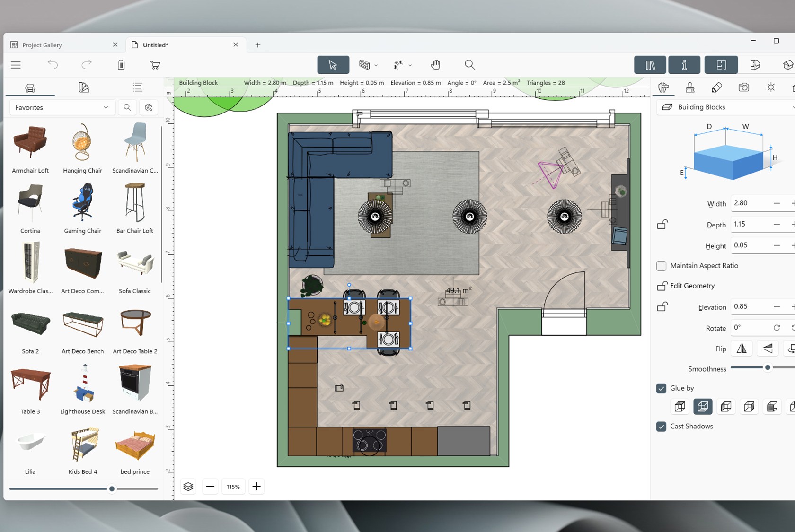
Task: Flip object horizontally
Action: pyautogui.click(x=742, y=349)
